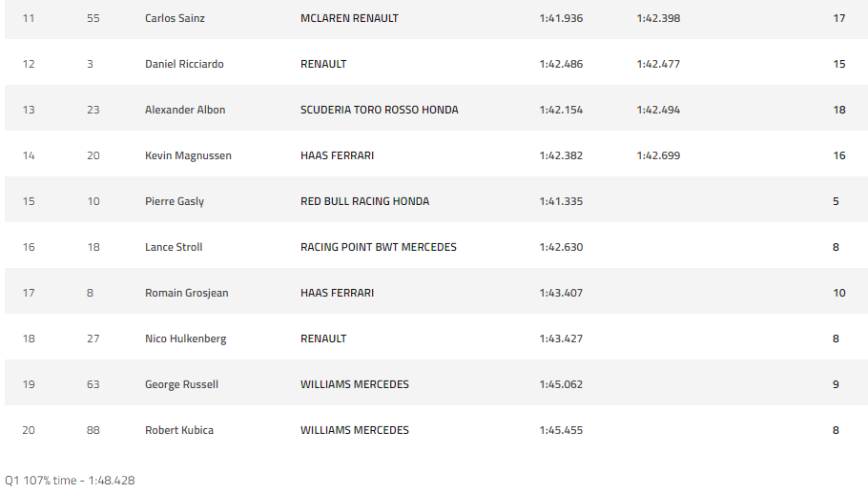Select Scuderia Toro Rosso Honda team
The image size is (868, 493).
379,110
